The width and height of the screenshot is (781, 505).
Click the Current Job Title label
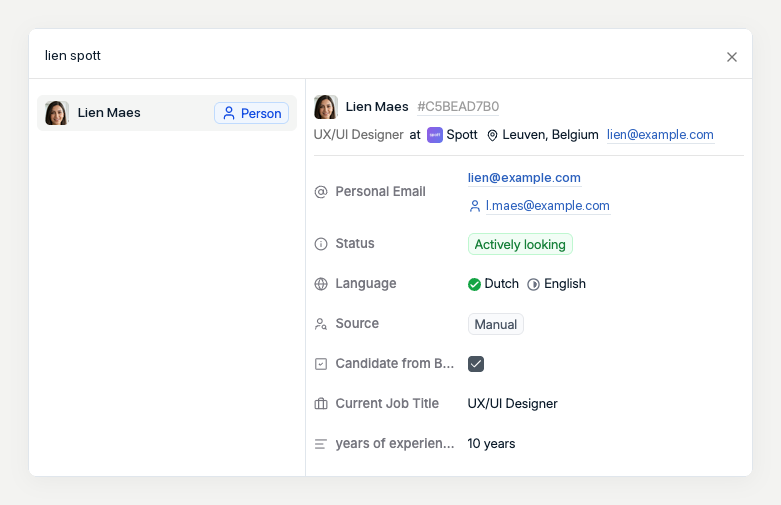click(387, 403)
